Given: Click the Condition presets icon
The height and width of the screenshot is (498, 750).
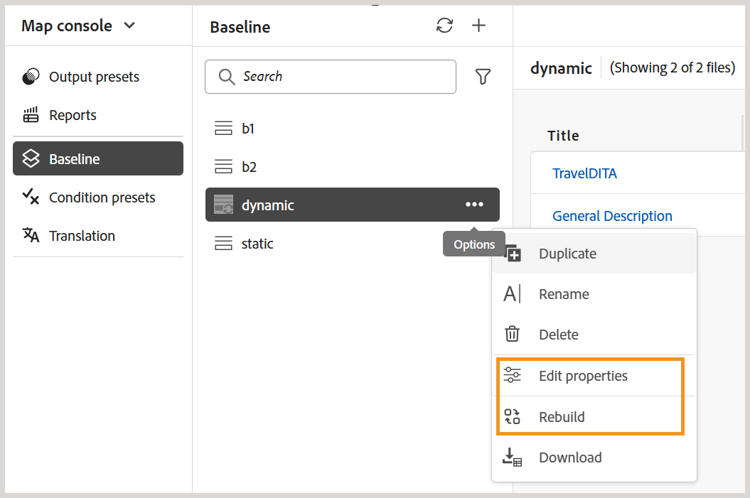Looking at the screenshot, I should 31,197.
